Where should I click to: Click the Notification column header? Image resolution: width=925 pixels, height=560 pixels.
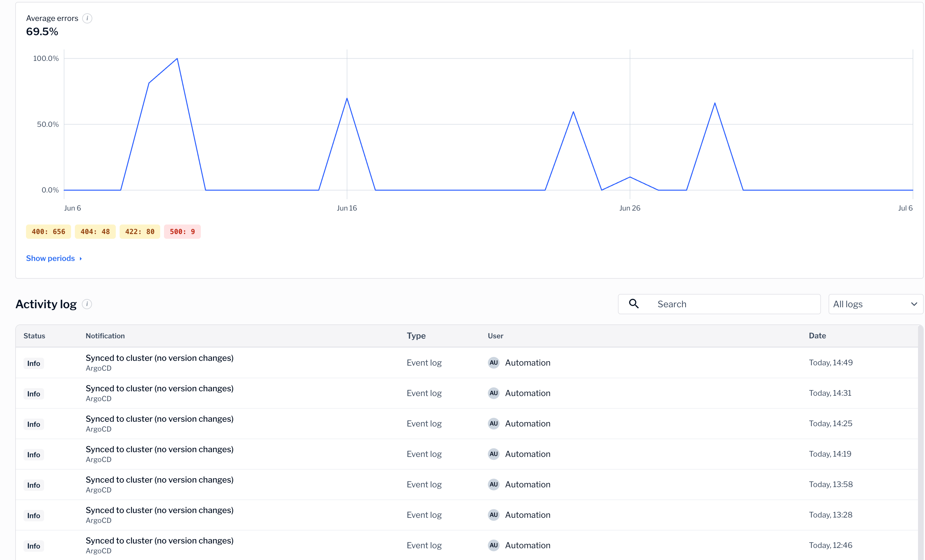pyautogui.click(x=105, y=336)
